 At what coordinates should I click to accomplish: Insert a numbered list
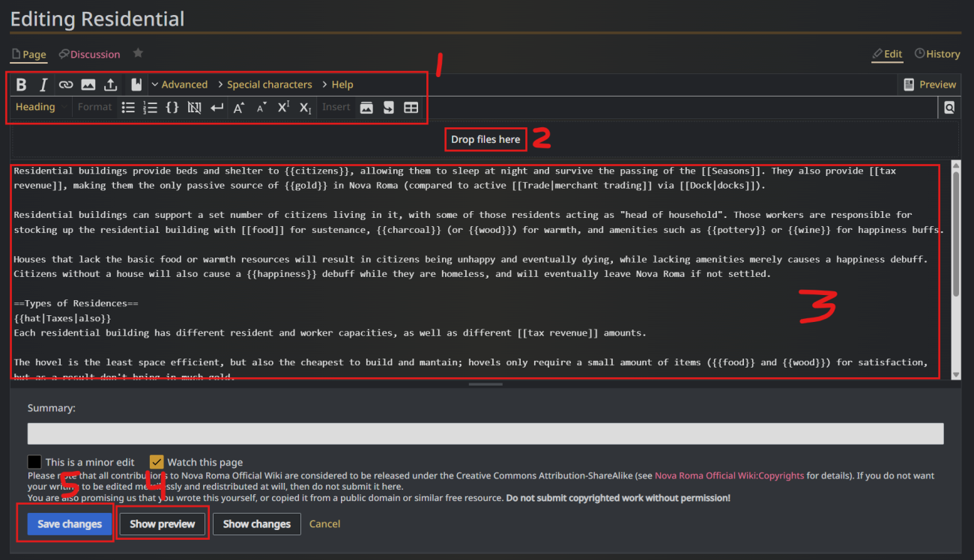coord(150,107)
